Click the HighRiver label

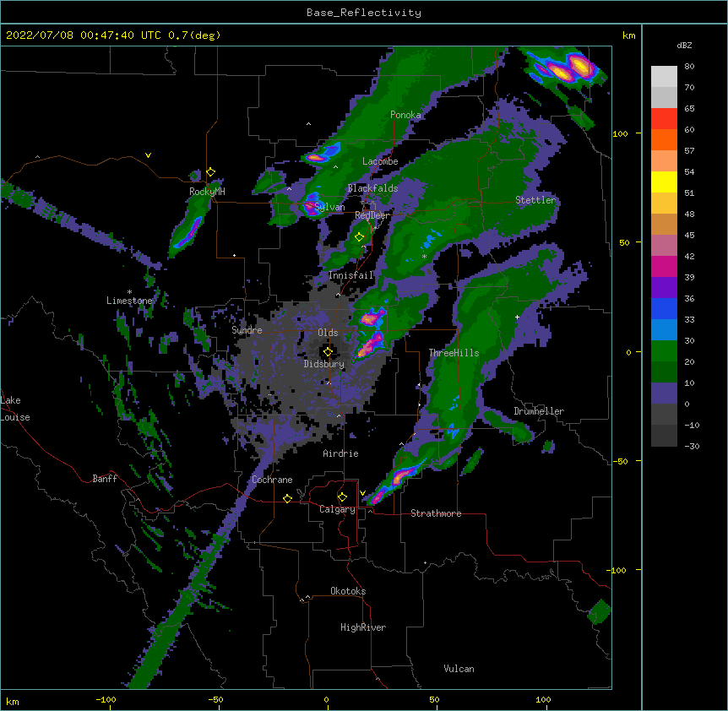[x=363, y=627]
